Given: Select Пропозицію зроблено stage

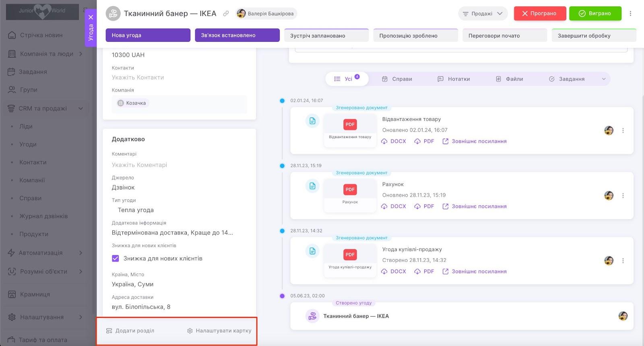Looking at the screenshot, I should 416,35.
